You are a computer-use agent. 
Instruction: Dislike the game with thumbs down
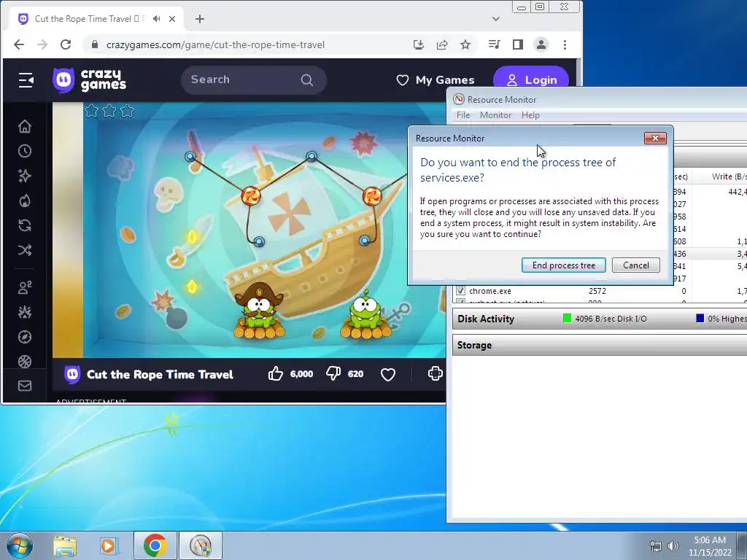tap(333, 374)
